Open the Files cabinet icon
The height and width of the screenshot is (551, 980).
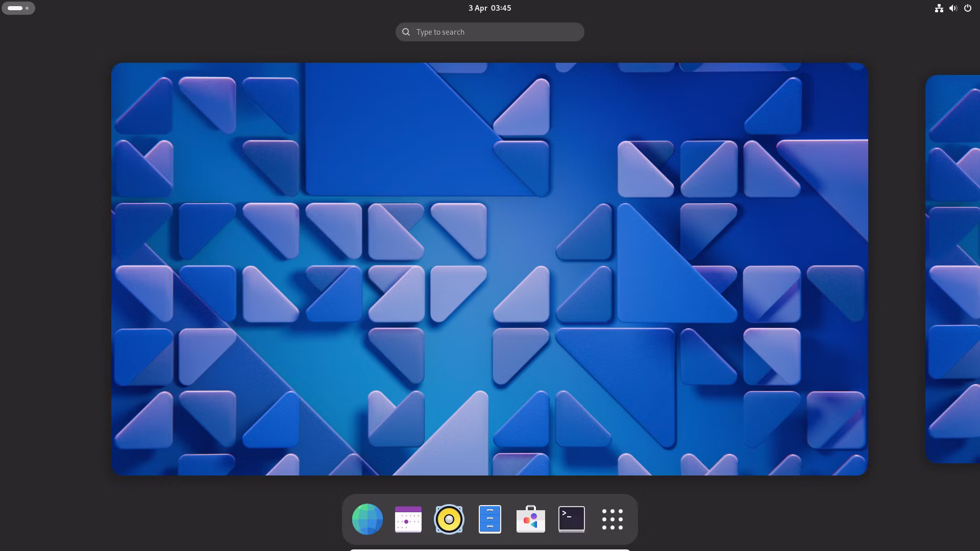pos(489,519)
